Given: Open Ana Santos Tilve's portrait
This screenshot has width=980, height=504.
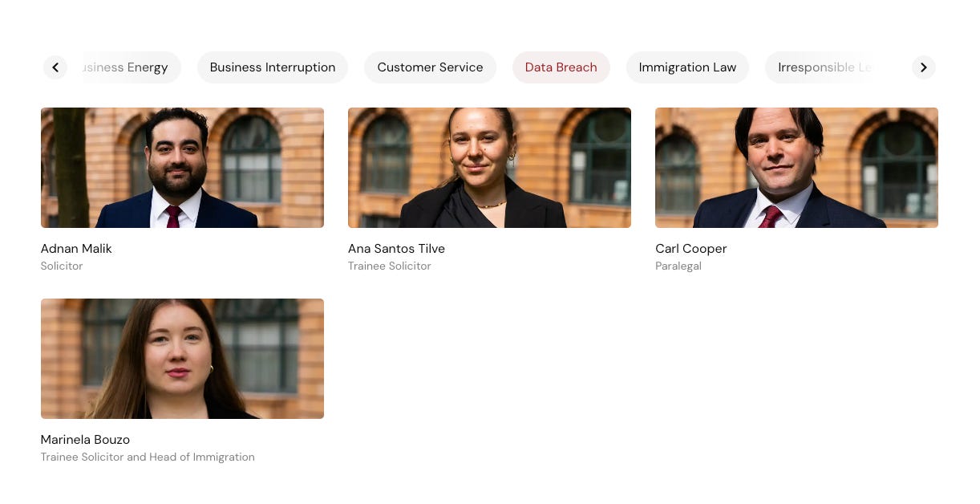Looking at the screenshot, I should tap(489, 168).
